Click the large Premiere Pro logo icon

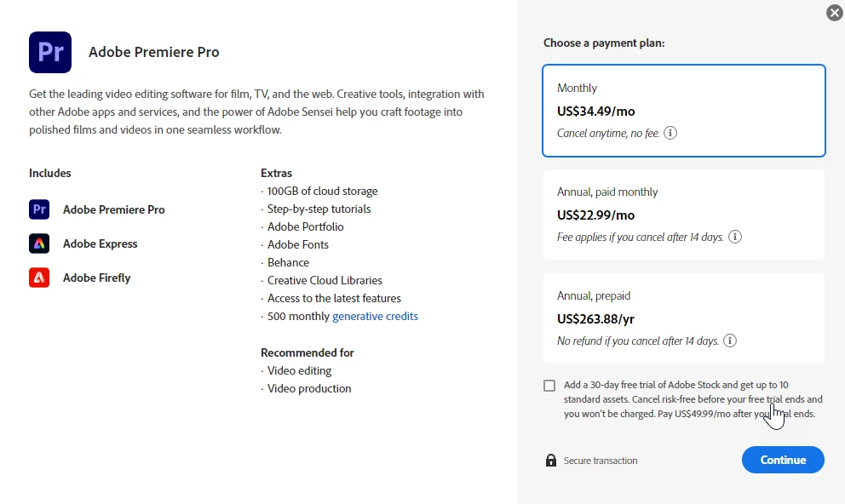tap(50, 52)
